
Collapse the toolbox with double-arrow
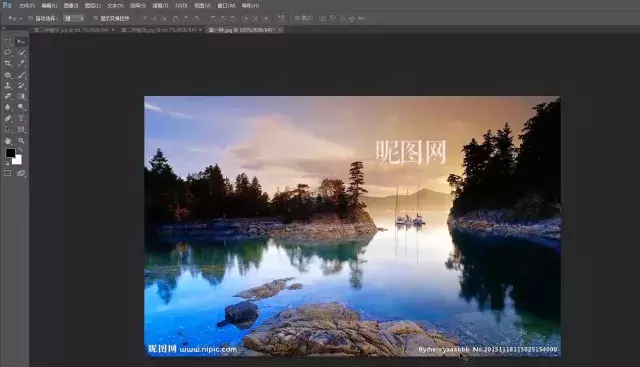pos(3,28)
